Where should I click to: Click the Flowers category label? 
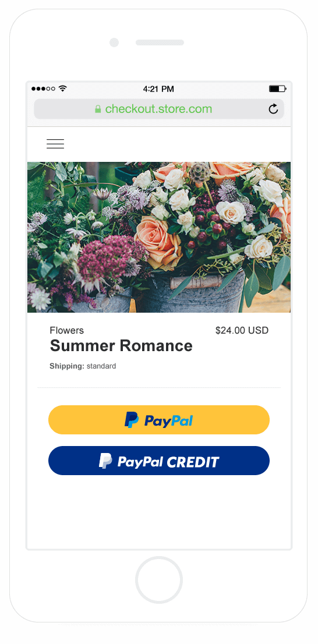66,330
